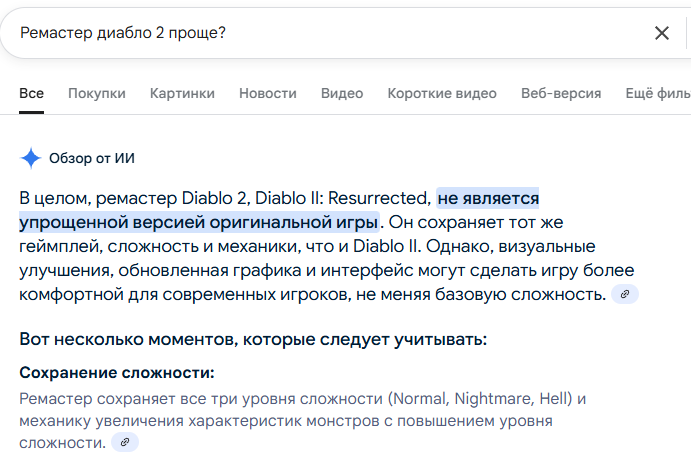Clear the search query with the X icon
The image size is (691, 467).
[661, 33]
